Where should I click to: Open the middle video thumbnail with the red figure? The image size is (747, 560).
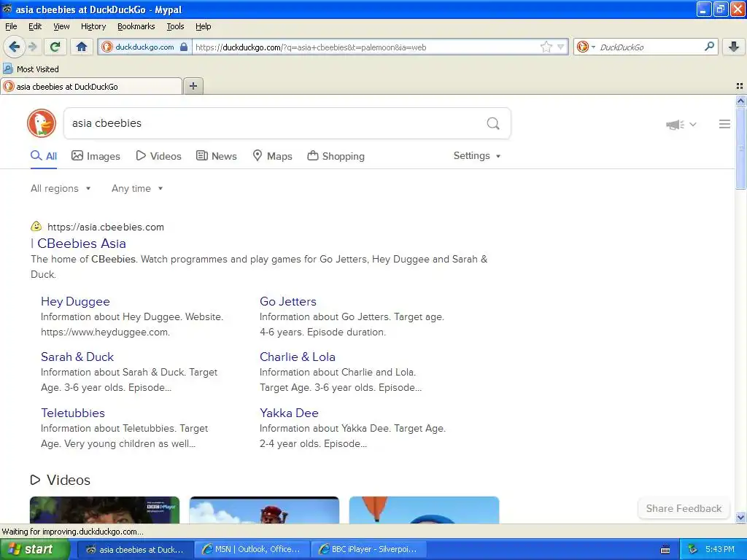(x=264, y=510)
